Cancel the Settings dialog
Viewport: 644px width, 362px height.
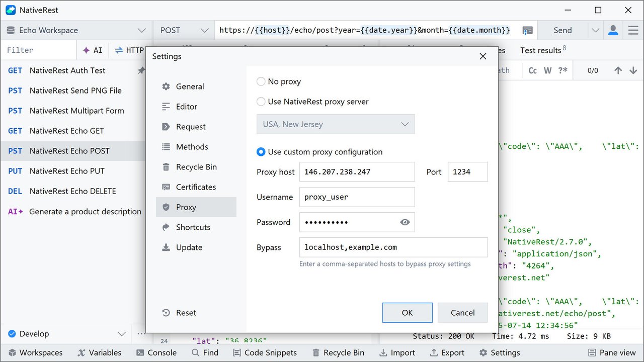(x=462, y=313)
